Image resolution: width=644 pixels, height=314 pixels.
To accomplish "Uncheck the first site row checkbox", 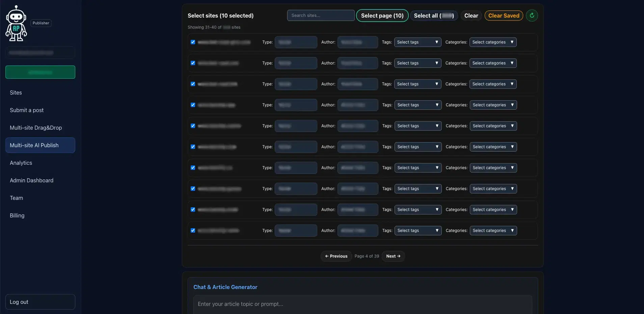I will (193, 42).
